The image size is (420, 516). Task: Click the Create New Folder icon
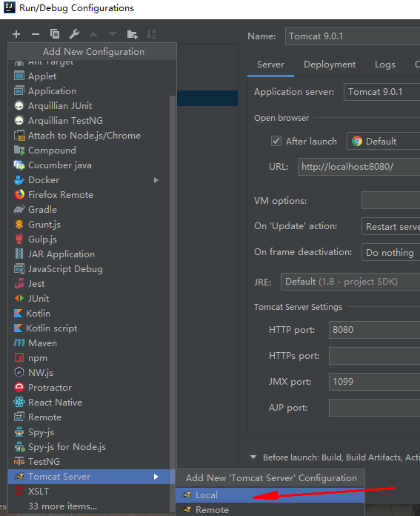[x=132, y=34]
